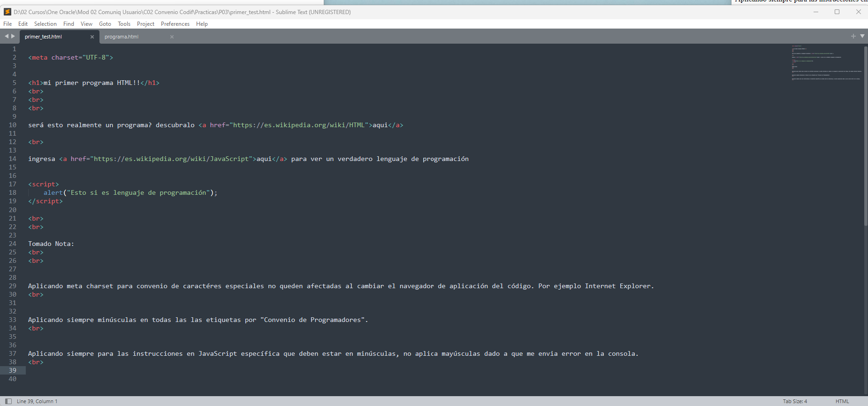Click 'será esto realmente un programa?' text
This screenshot has height=406, width=868.
90,125
